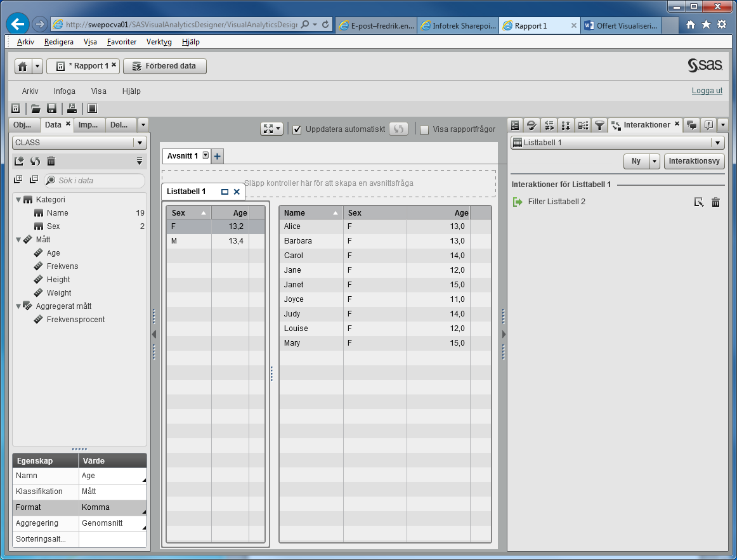
Task: Open the Infoga menu
Action: 64,91
